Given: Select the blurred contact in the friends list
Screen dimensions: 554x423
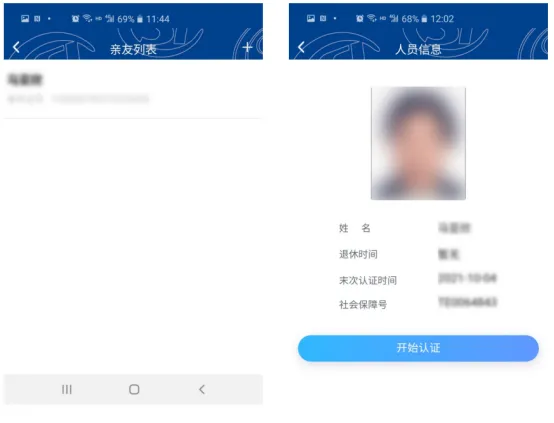Looking at the screenshot, I should (133, 89).
